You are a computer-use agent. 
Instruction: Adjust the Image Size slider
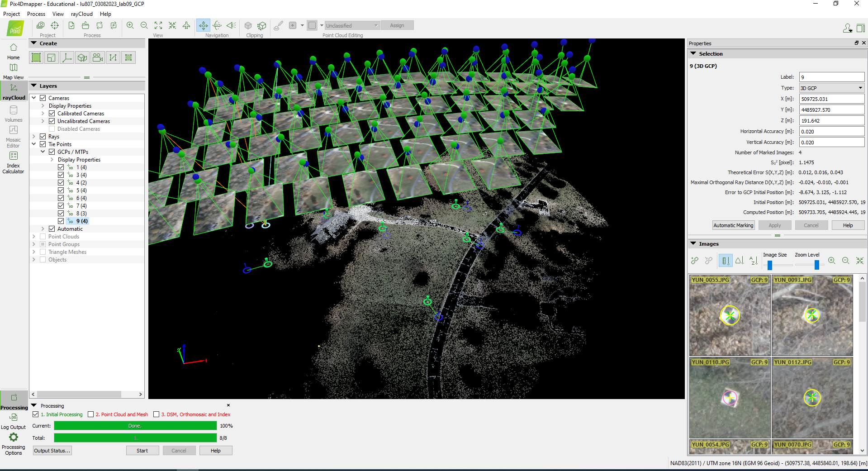(x=770, y=265)
